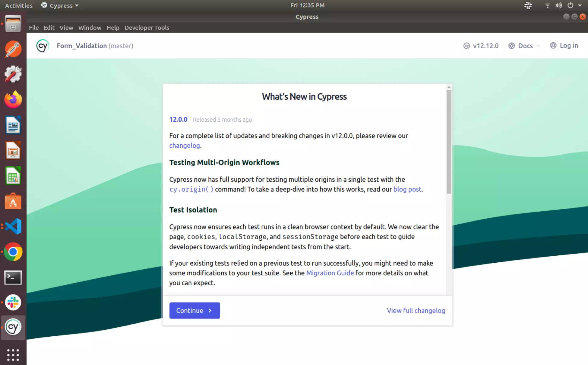Click the View full changelog option

[x=416, y=310]
